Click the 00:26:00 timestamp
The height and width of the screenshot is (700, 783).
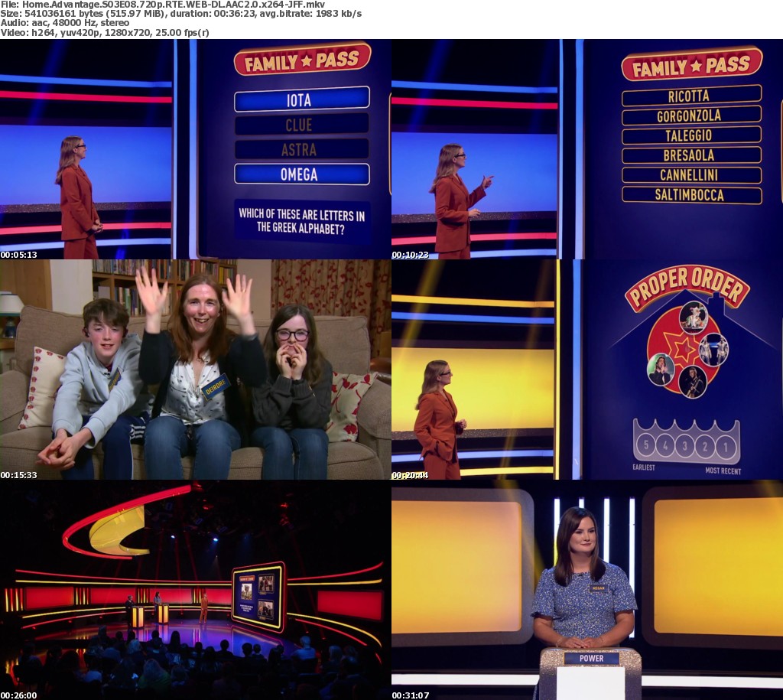[x=18, y=695]
